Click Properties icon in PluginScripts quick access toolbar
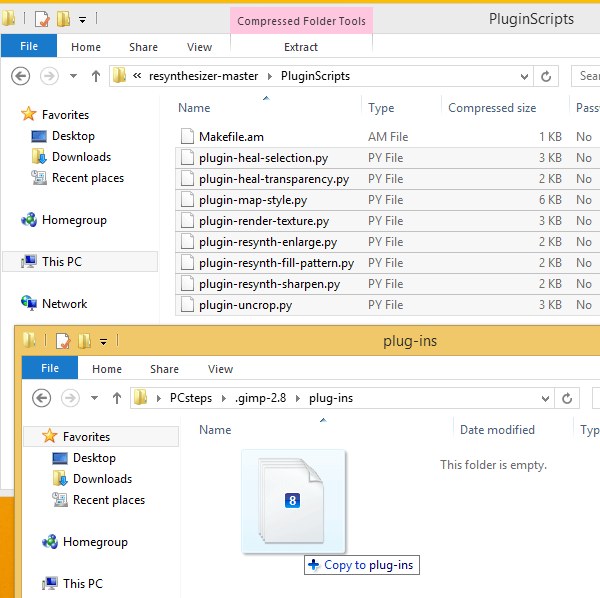 click(42, 19)
